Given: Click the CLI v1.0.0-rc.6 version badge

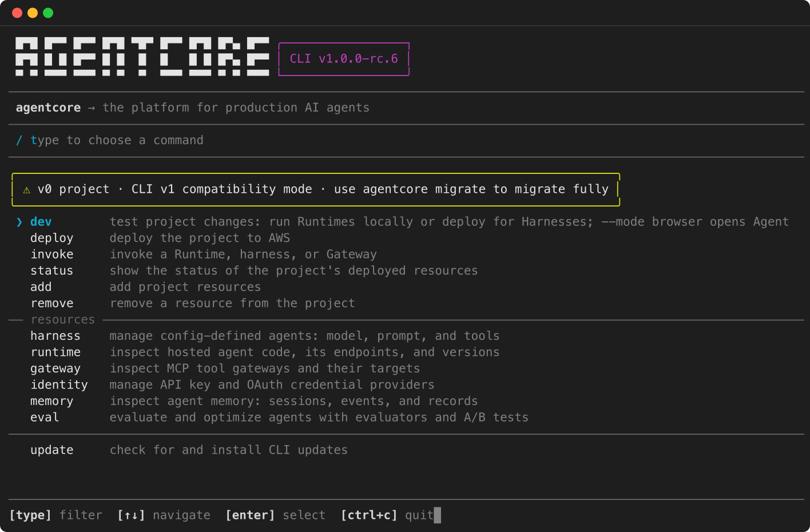Looking at the screenshot, I should click(344, 59).
